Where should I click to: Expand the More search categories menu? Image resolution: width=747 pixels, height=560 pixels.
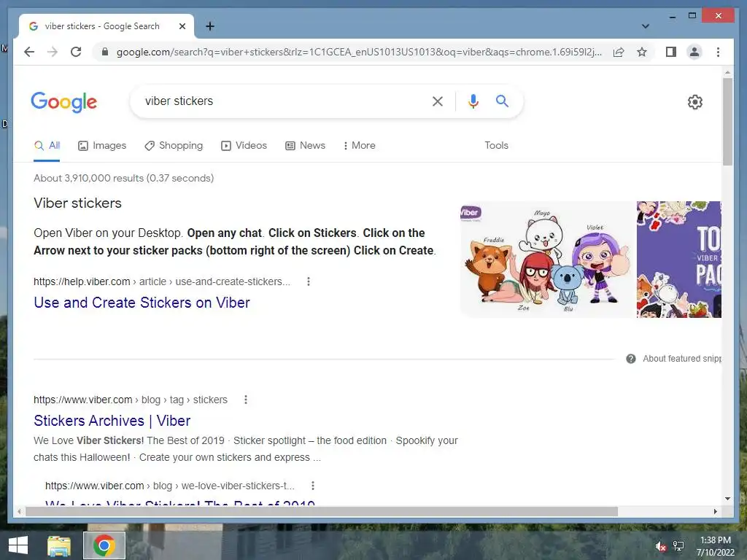tap(359, 145)
